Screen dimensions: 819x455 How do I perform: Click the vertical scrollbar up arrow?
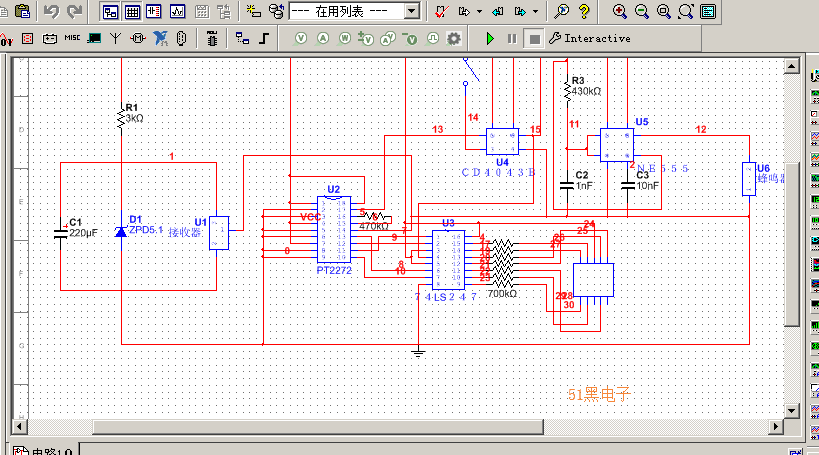point(791,66)
